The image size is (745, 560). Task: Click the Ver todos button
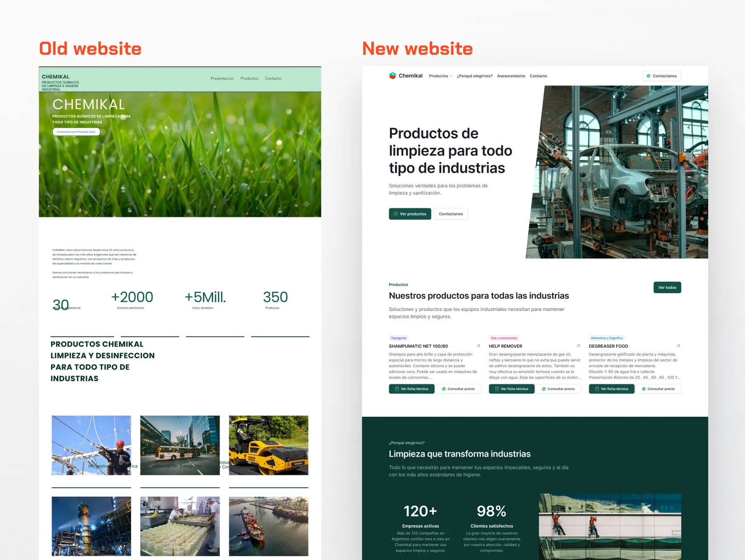pyautogui.click(x=667, y=287)
